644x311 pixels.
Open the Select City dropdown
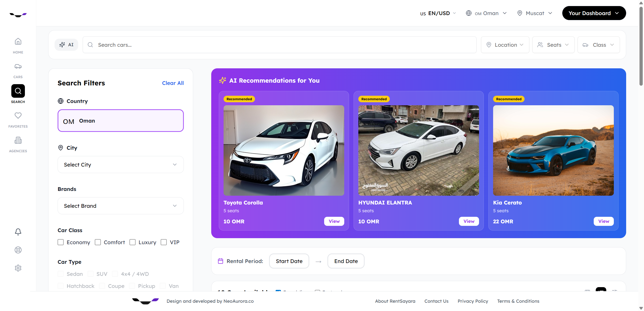[x=120, y=165]
